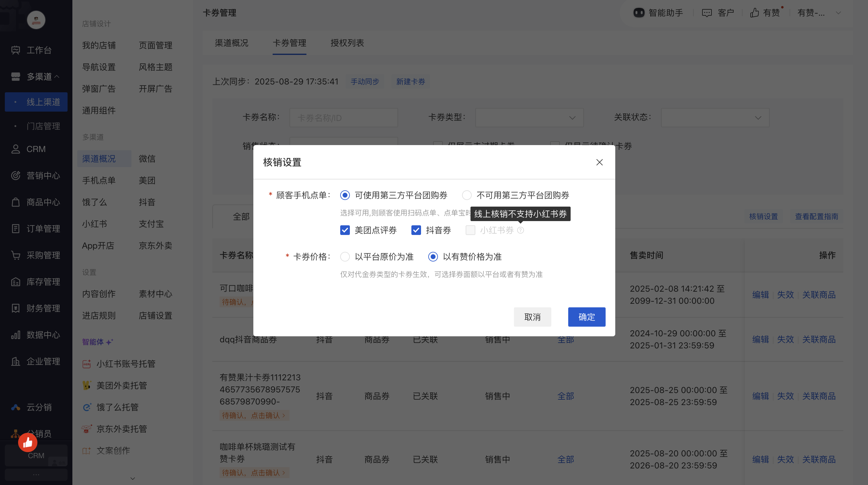The image size is (868, 485).
Task: Click the 智能助手 robot icon
Action: pos(638,13)
